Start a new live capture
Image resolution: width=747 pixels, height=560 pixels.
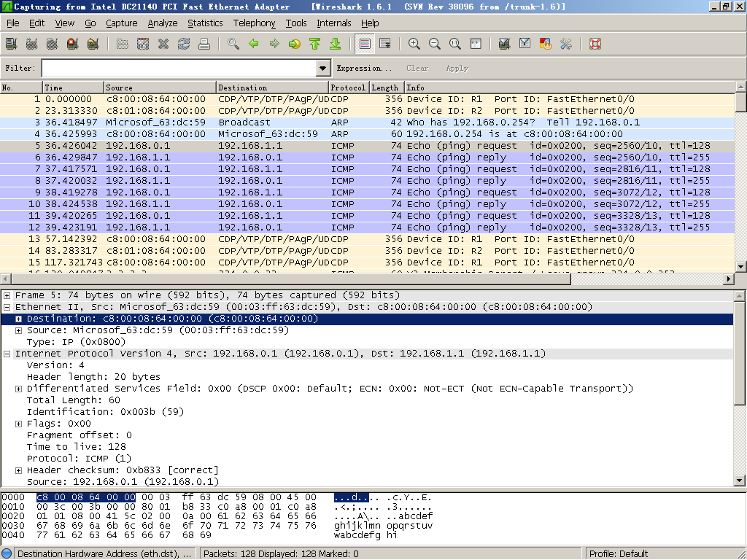pyautogui.click(x=53, y=44)
